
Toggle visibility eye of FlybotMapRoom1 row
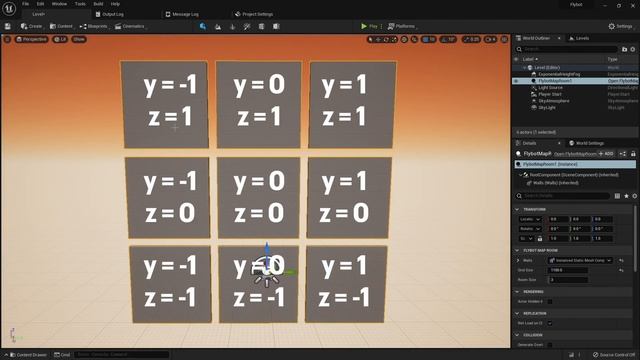[x=516, y=81]
